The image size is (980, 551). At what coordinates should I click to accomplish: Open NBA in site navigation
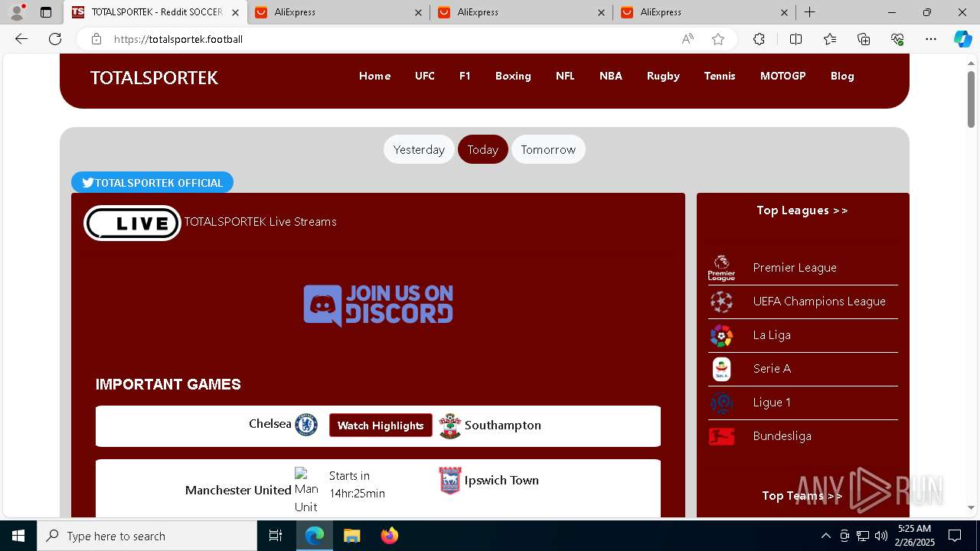[611, 76]
